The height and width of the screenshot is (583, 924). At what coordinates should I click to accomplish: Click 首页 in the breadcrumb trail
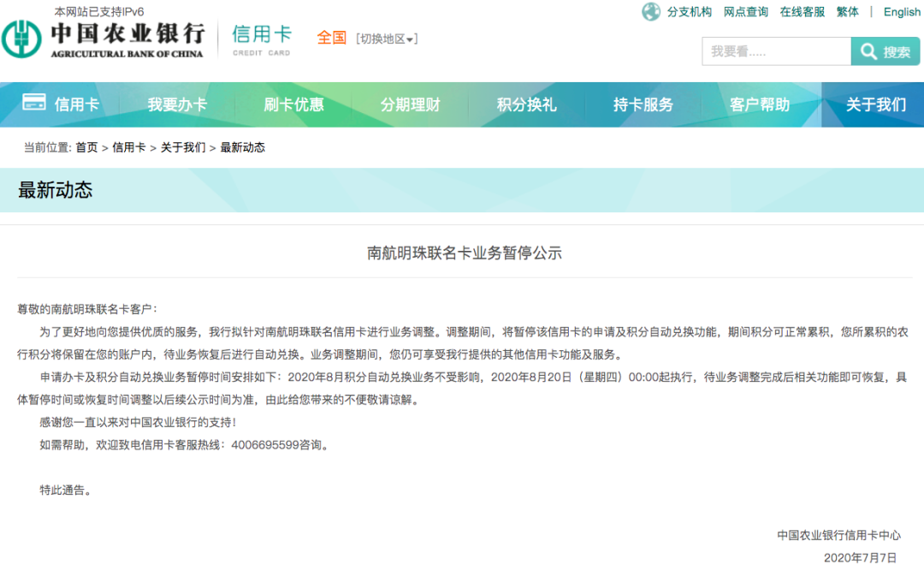(89, 146)
